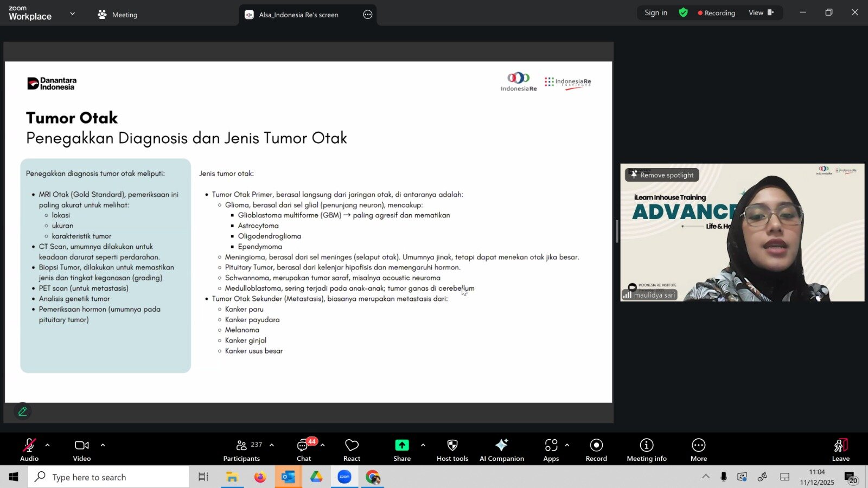Viewport: 868px width, 488px height.
Task: Click the green annotation pencil icon
Action: tap(22, 412)
